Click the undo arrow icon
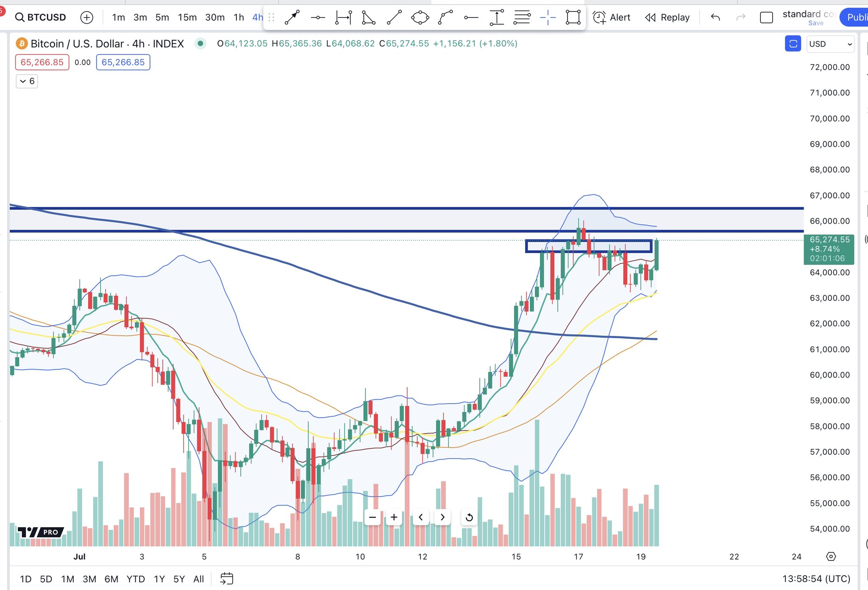Viewport: 868px width, 590px height. tap(715, 17)
